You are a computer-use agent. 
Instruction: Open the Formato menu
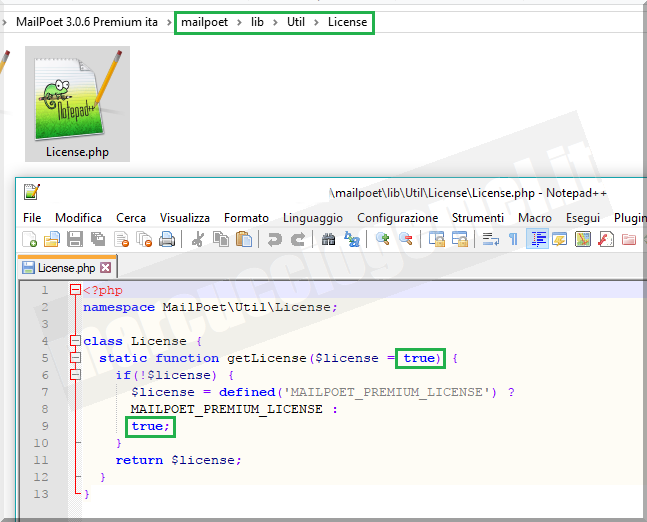tap(246, 217)
